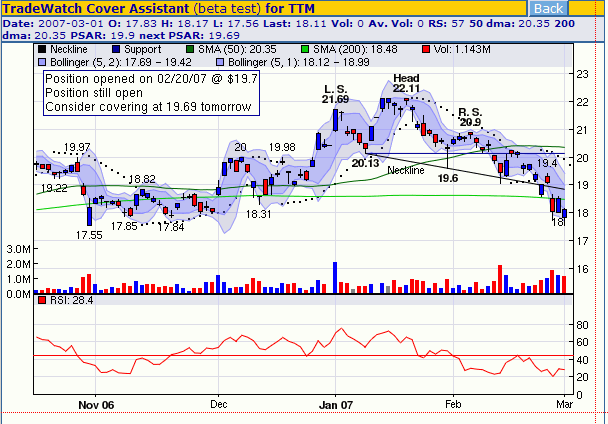Click the 'Mar' date axis label
608x424 pixels.
pos(564,404)
